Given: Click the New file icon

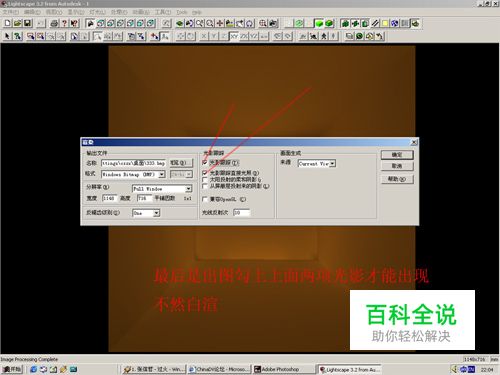Looking at the screenshot, I should (x=7, y=23).
